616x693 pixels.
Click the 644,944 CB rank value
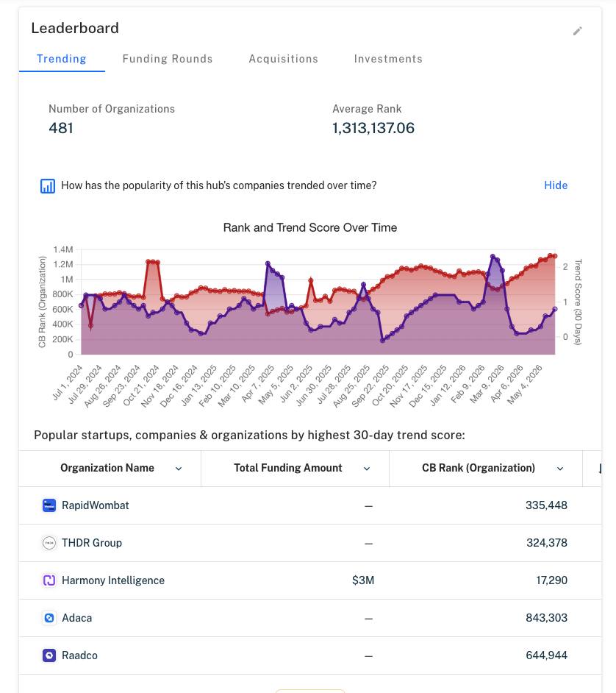pyautogui.click(x=546, y=655)
